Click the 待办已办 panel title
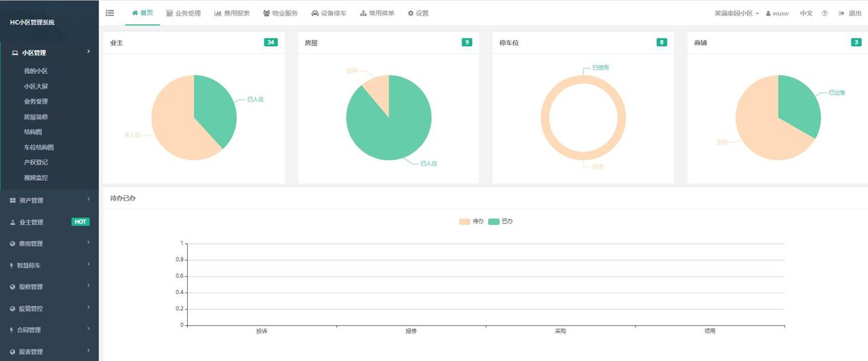 (x=123, y=198)
